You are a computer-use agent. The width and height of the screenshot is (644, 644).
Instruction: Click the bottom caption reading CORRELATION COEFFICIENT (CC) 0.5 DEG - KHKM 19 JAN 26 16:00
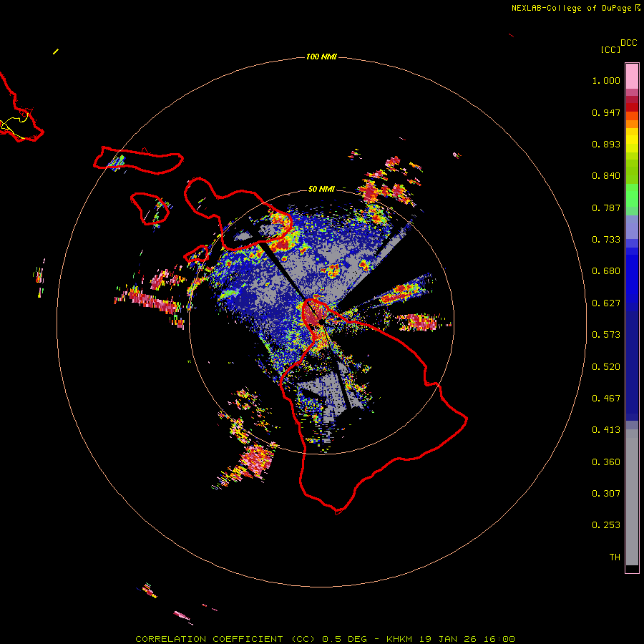pyautogui.click(x=325, y=639)
